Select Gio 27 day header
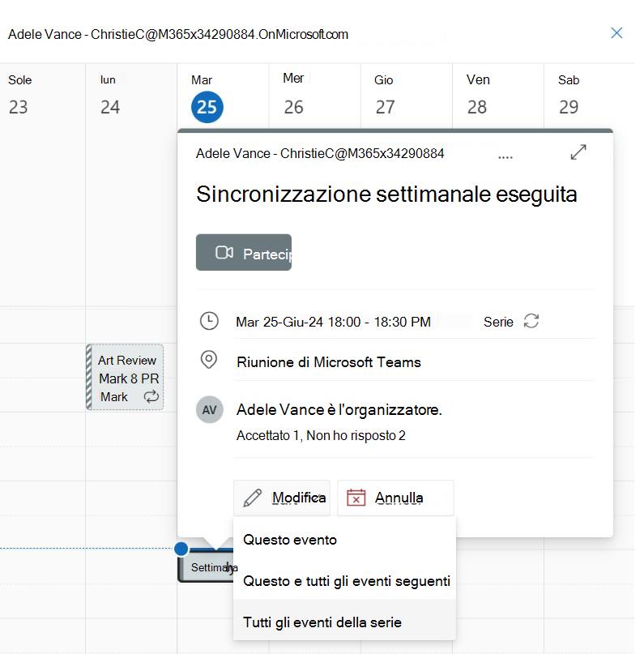This screenshot has width=644, height=654. tap(384, 96)
